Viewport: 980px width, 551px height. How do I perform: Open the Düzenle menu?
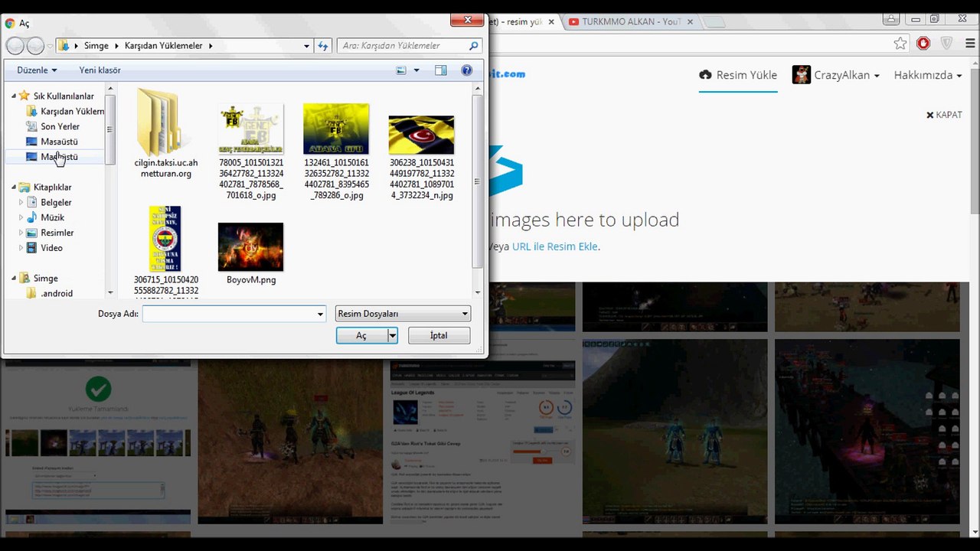37,70
